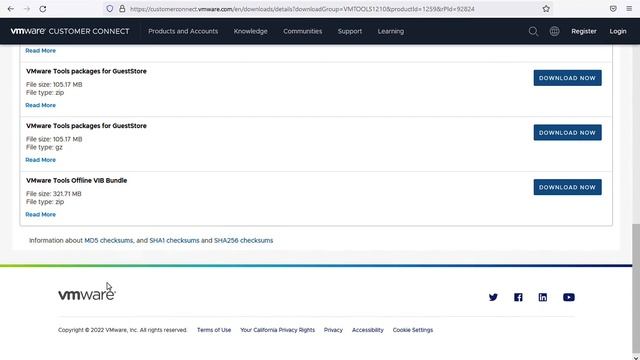This screenshot has height=360, width=640.
Task: Click the Register link in the header
Action: click(584, 31)
